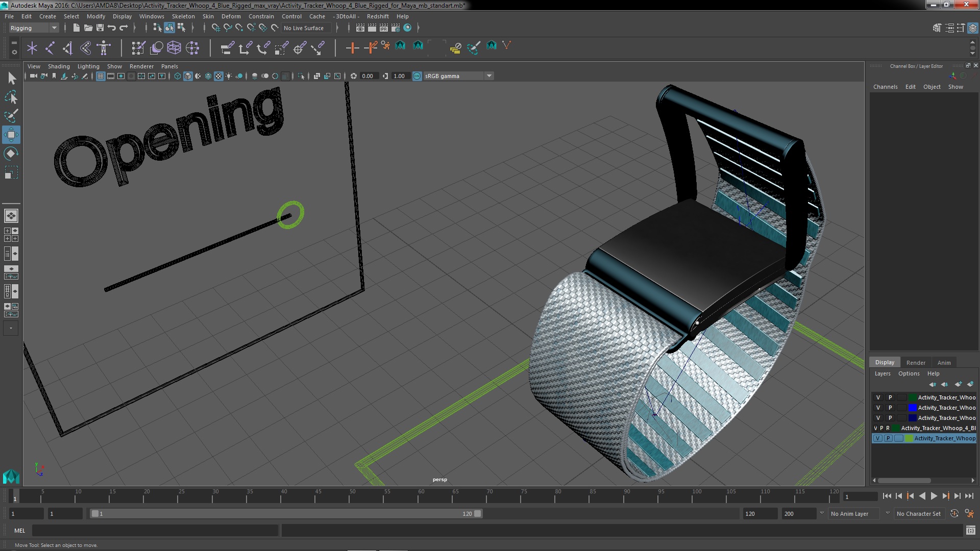The image size is (980, 551).
Task: Click the Create IK Handle shelf icon
Action: tap(68, 48)
